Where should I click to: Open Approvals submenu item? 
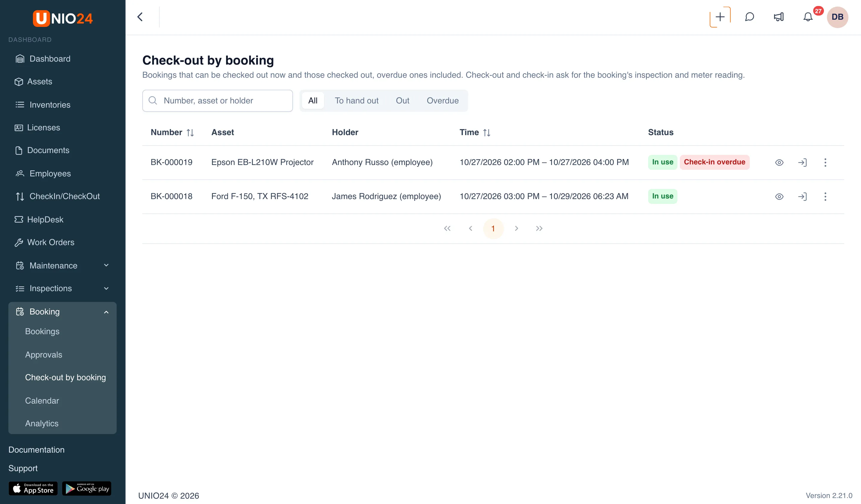(43, 355)
